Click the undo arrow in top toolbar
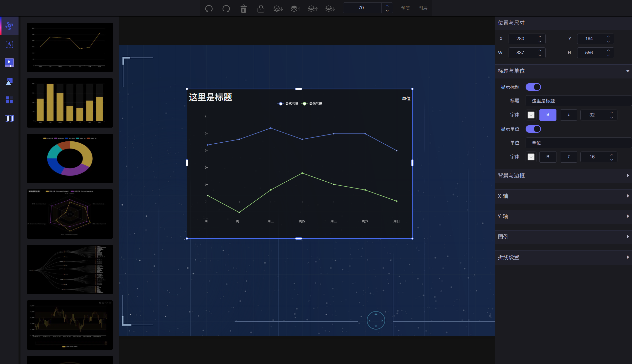This screenshot has width=632, height=364. 209,9
